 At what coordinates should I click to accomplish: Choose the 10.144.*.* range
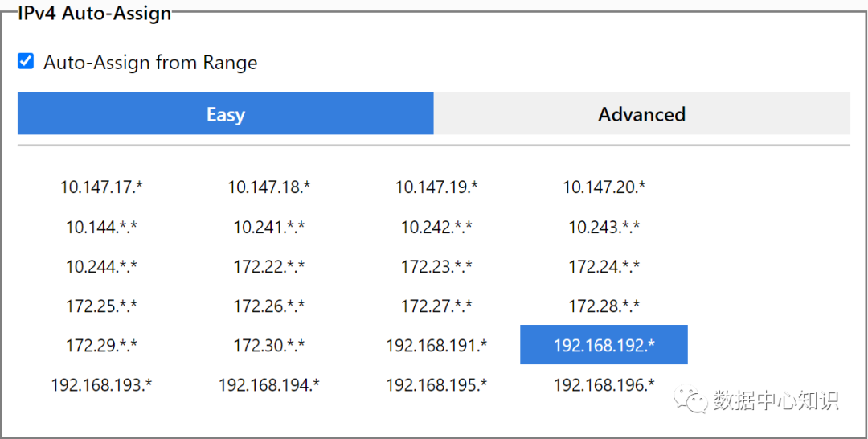[101, 228]
